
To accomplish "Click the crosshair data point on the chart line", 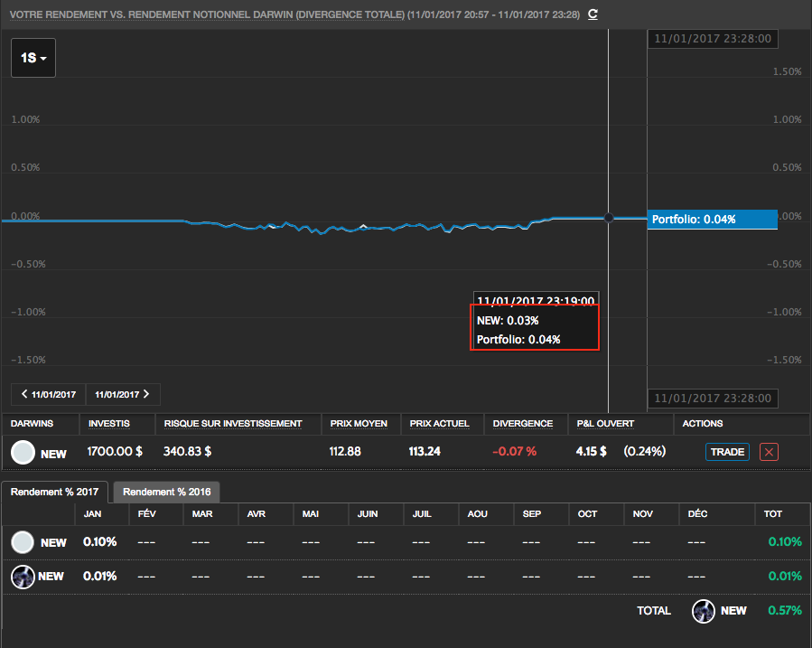I will point(609,218).
